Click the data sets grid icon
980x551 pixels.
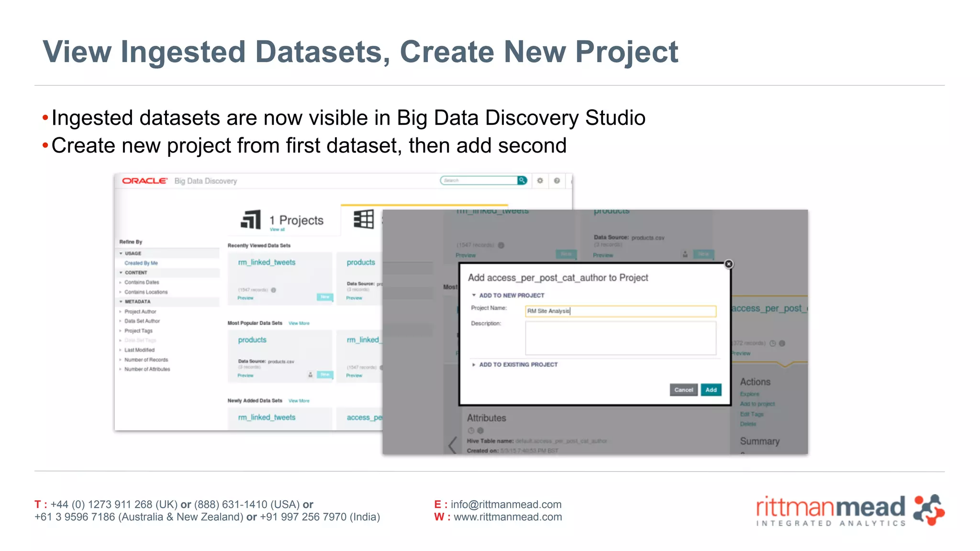[x=364, y=219]
